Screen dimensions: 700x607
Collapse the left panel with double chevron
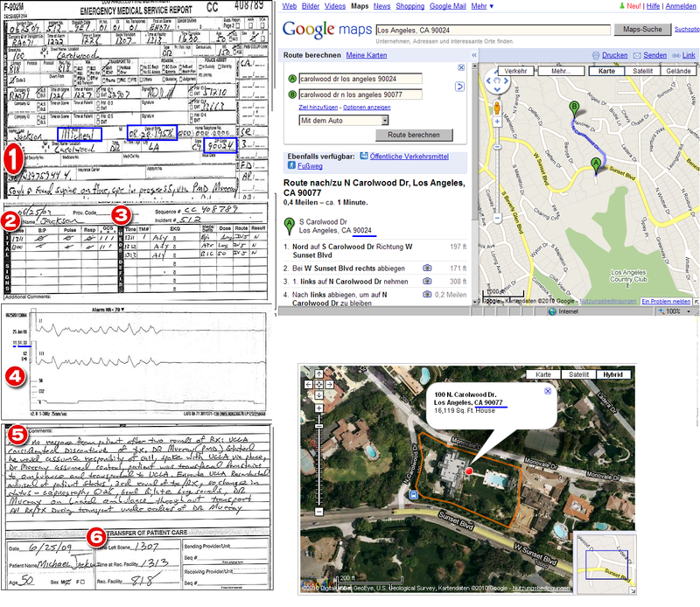(473, 54)
